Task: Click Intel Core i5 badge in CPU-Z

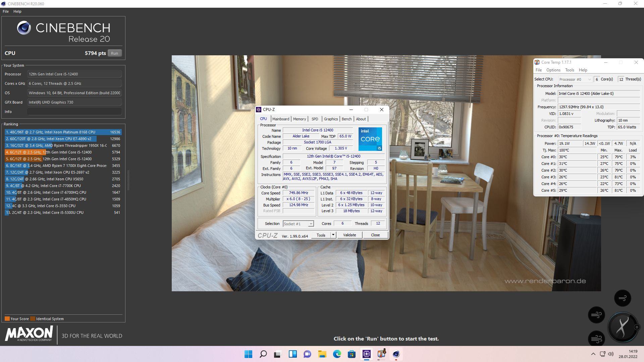Action: (x=370, y=139)
